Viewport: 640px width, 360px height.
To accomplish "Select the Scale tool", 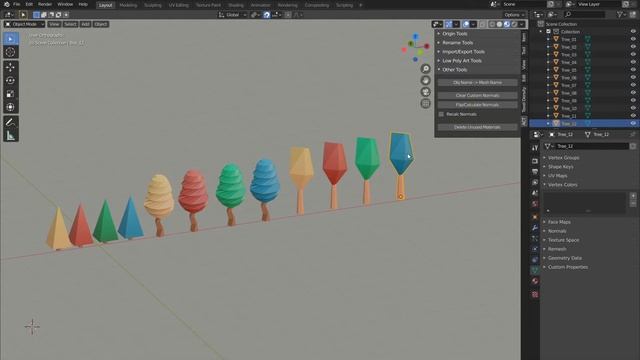I will click(11, 94).
